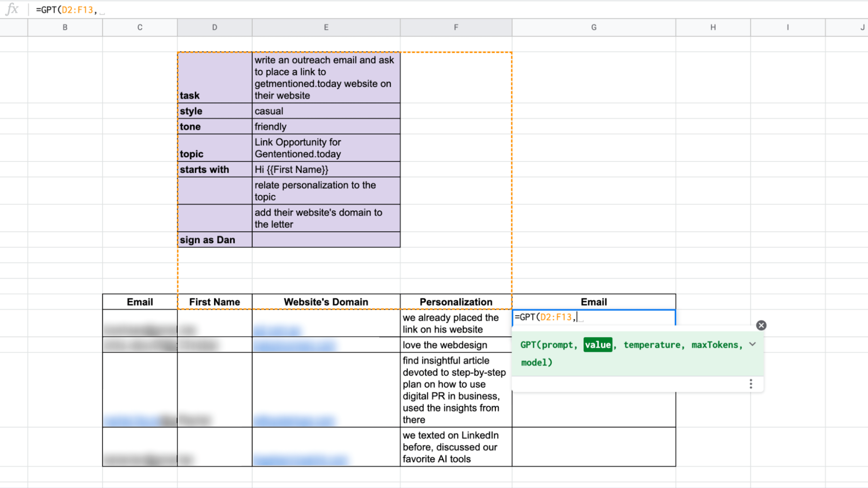Click the 'friendly' tone cell
Image resolution: width=868 pixels, height=488 pixels.
(326, 127)
